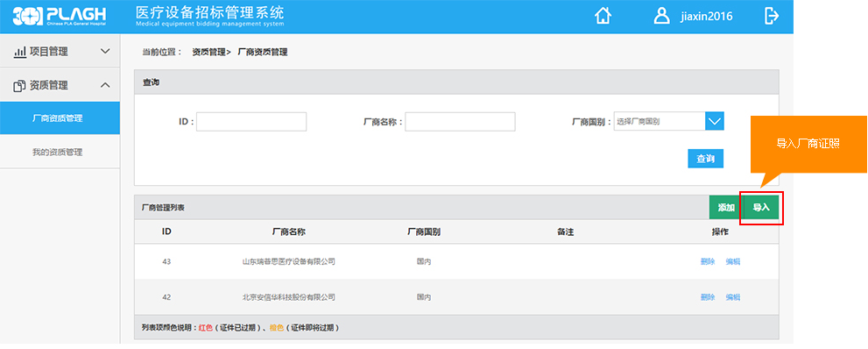The image size is (868, 349).
Task: Click 国内 in row 42
Action: tap(423, 297)
